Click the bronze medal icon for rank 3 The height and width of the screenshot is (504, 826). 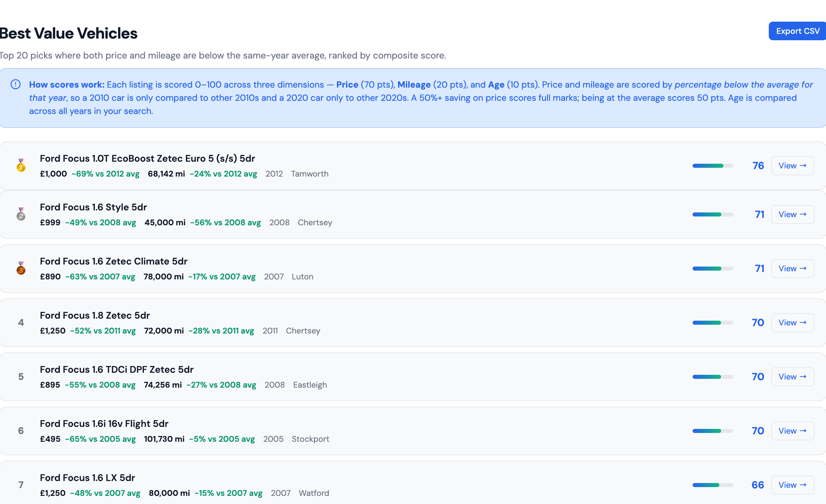pos(21,268)
